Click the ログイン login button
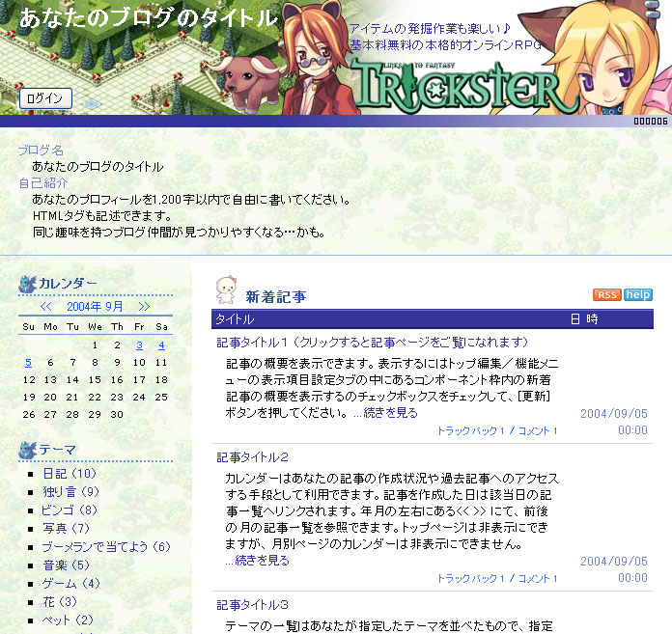The width and height of the screenshot is (672, 634). coord(45,98)
